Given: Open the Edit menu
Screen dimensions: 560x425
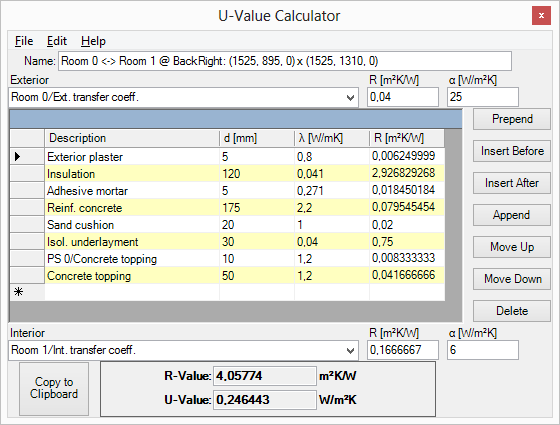Looking at the screenshot, I should (x=57, y=41).
